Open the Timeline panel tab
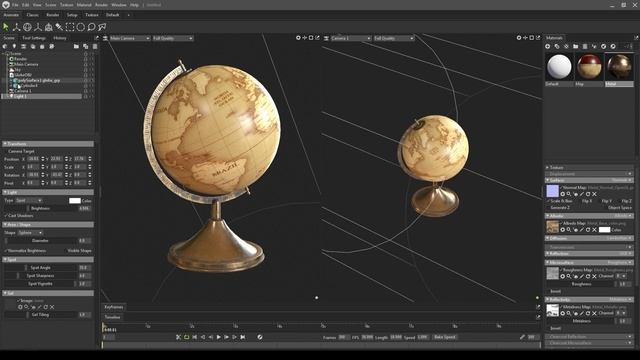 point(112,317)
